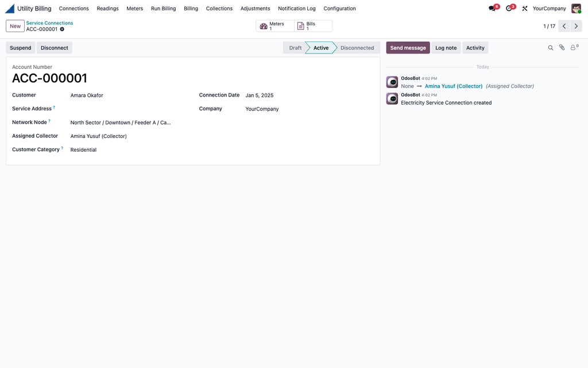Search messages in chatter magnifier icon

[x=551, y=48]
